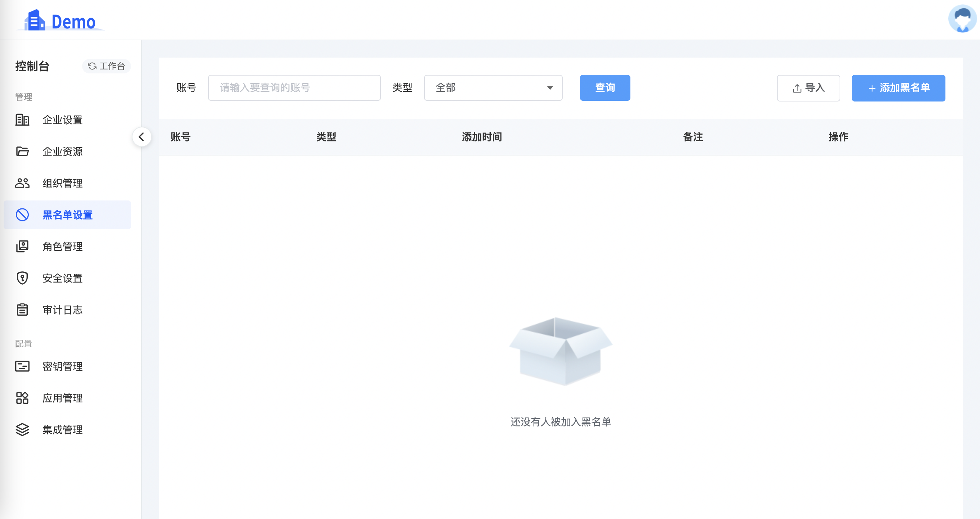
Task: Click the 操作 column header
Action: tap(839, 137)
